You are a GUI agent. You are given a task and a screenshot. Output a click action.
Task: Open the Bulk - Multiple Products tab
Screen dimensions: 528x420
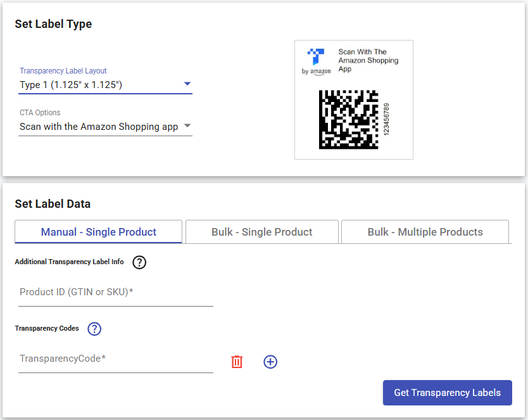pos(425,232)
